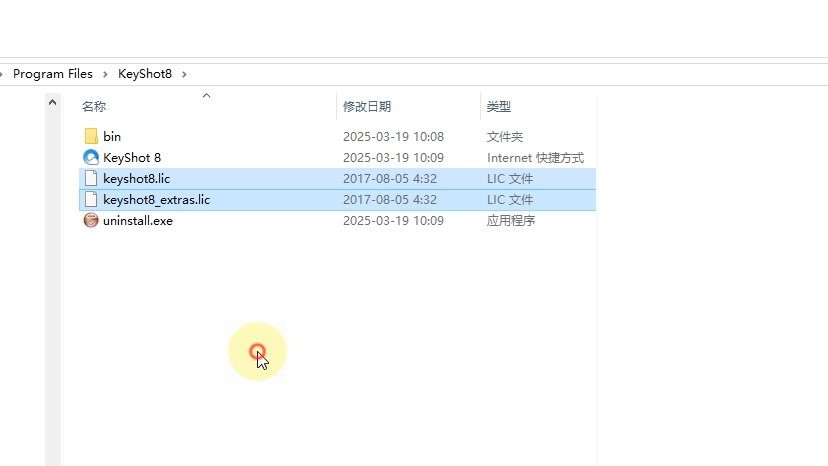Select the KeyShot 8 name text

tap(132, 158)
